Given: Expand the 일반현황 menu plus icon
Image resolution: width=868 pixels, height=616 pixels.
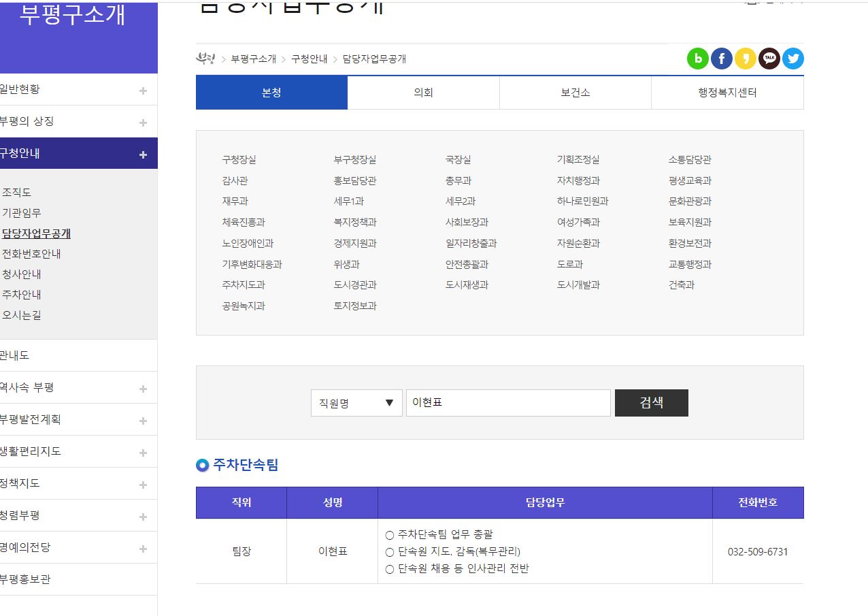Looking at the screenshot, I should pyautogui.click(x=143, y=91).
